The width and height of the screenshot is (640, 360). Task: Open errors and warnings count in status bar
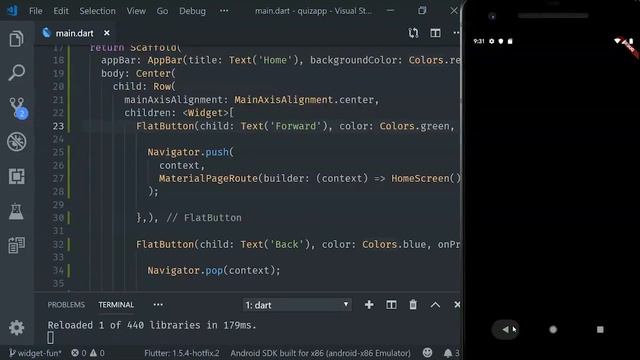[88, 353]
